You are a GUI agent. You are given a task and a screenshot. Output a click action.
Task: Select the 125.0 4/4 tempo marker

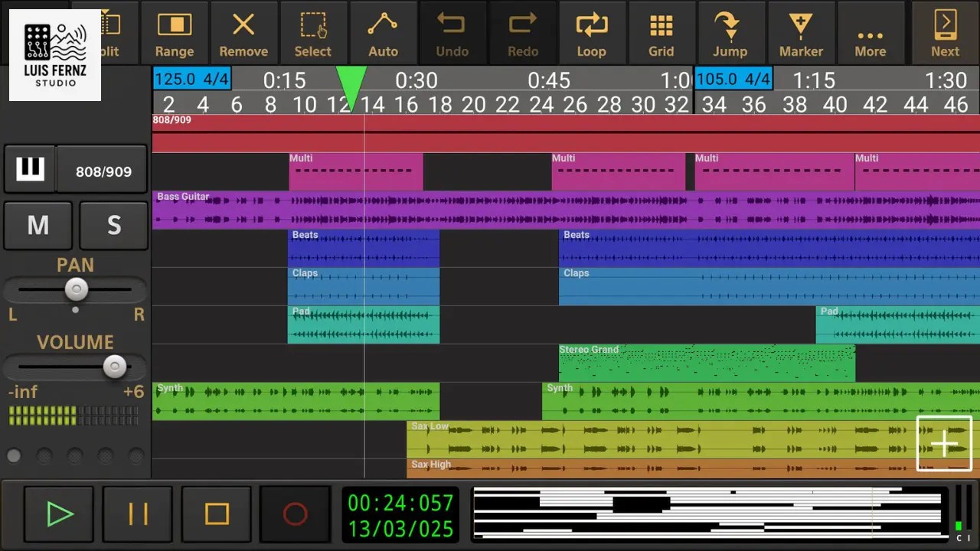point(193,79)
